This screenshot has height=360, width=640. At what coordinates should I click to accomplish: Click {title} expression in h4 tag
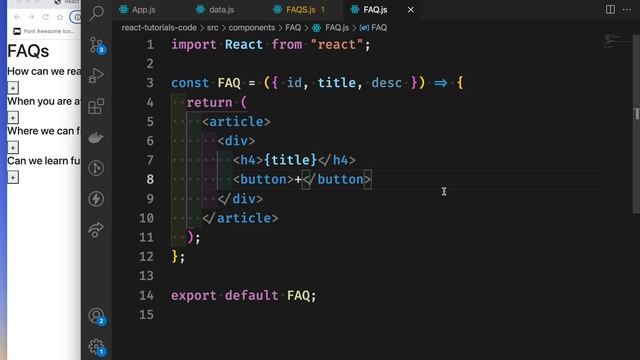(290, 160)
